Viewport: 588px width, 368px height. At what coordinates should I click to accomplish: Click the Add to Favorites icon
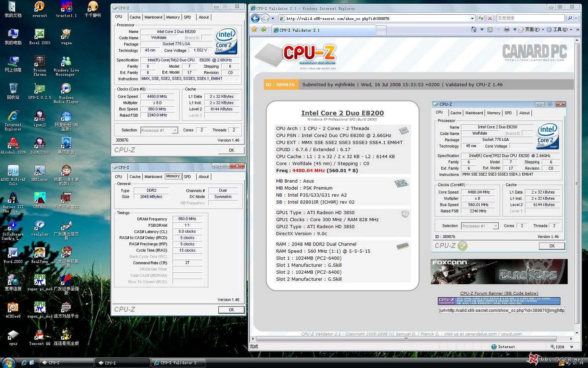click(x=264, y=29)
